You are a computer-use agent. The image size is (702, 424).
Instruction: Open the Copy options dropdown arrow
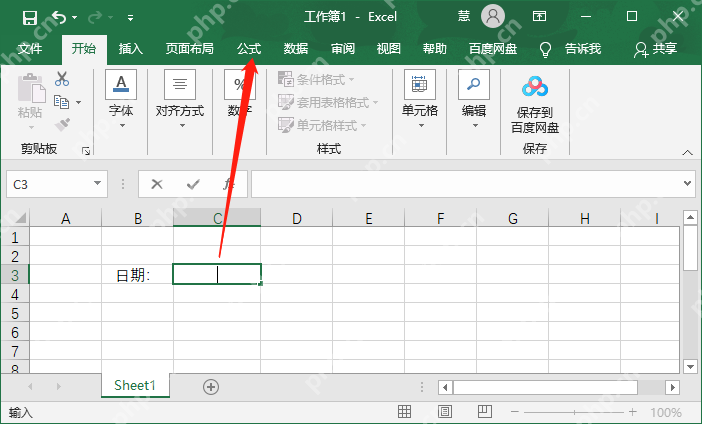coord(79,103)
